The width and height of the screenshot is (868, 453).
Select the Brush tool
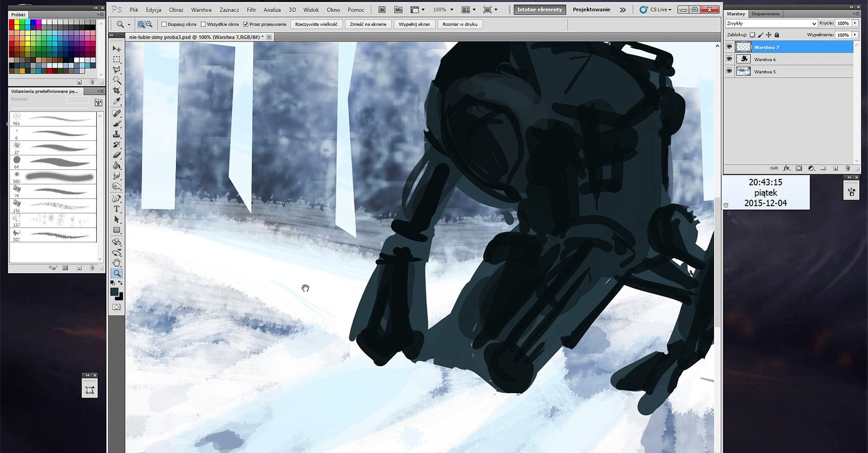116,125
